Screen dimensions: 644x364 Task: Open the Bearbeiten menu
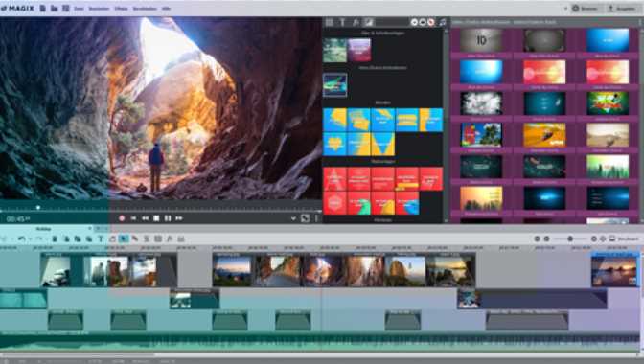(x=100, y=9)
